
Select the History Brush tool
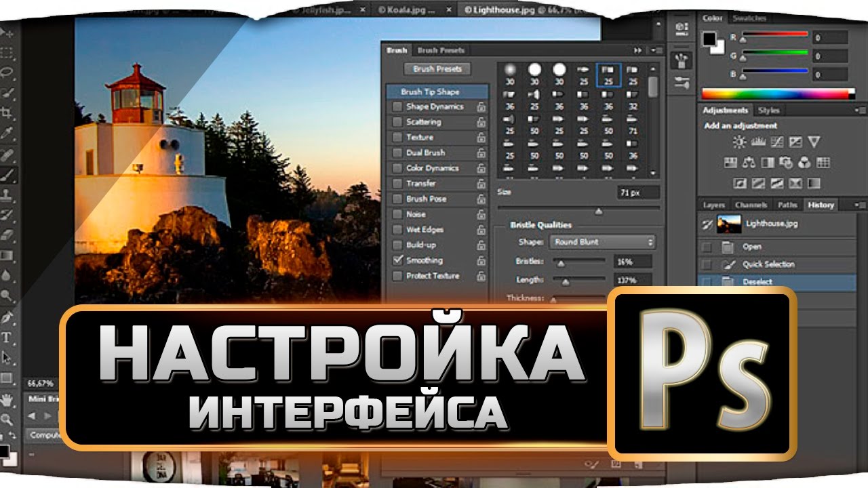click(x=7, y=215)
